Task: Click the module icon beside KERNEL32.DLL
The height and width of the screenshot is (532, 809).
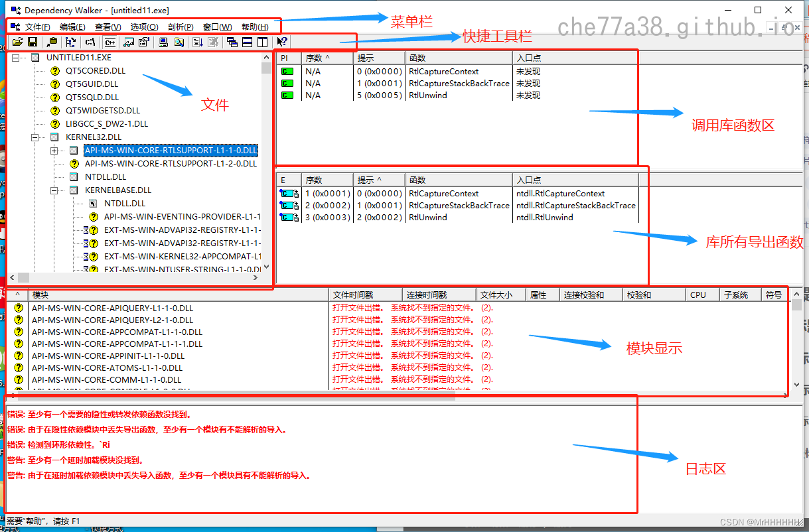Action: click(54, 137)
